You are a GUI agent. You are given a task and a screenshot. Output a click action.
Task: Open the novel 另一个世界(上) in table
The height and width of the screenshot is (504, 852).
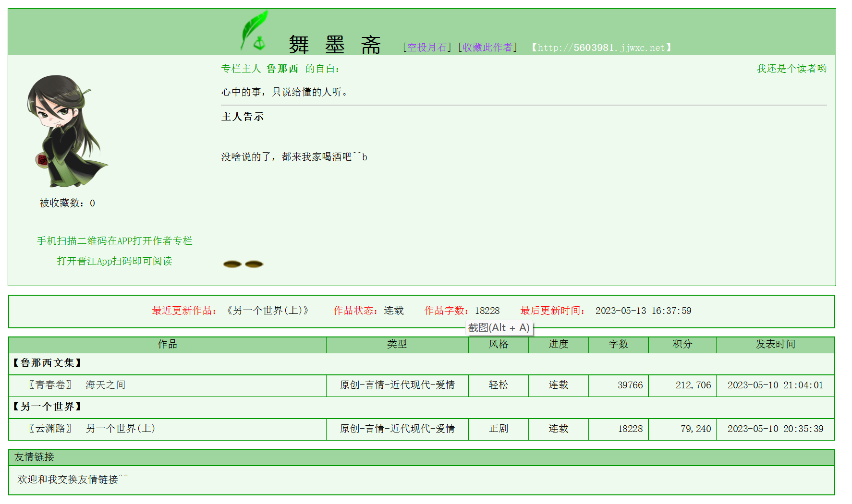[x=121, y=429]
